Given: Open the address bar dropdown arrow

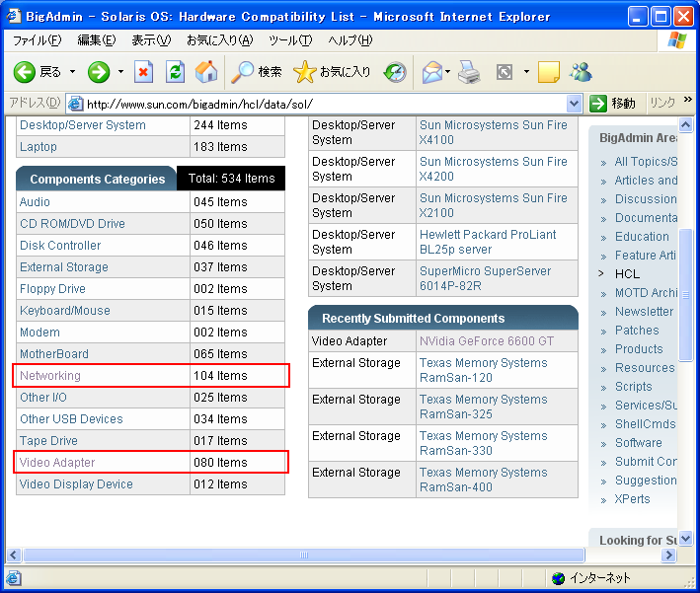Looking at the screenshot, I should [x=574, y=104].
